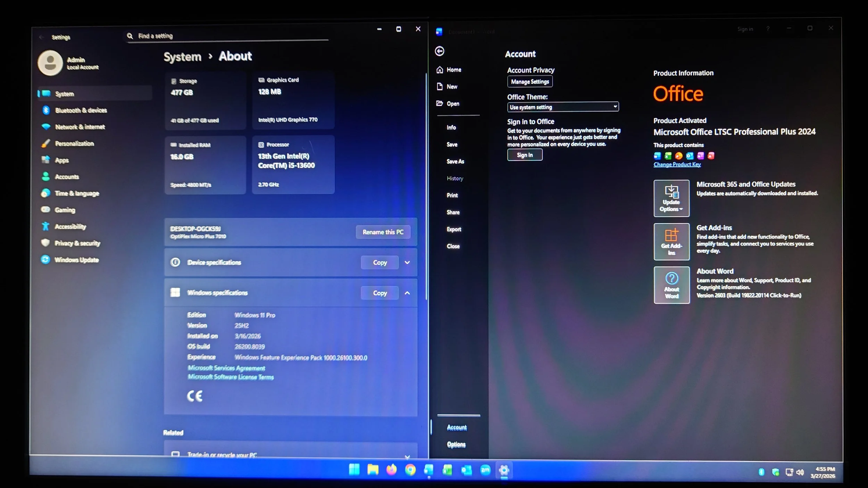Click the Outlook icon under This product contains
This screenshot has width=868, height=488.
(x=690, y=156)
